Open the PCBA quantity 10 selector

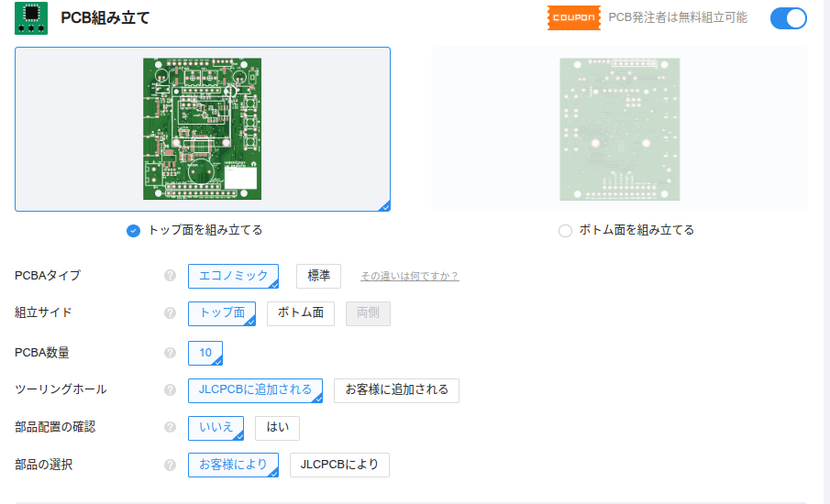coord(205,354)
